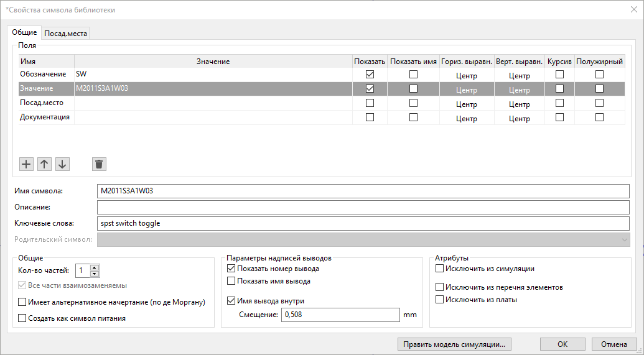Image resolution: width=644 pixels, height=355 pixels.
Task: Click the move field down arrow
Action: (62, 164)
